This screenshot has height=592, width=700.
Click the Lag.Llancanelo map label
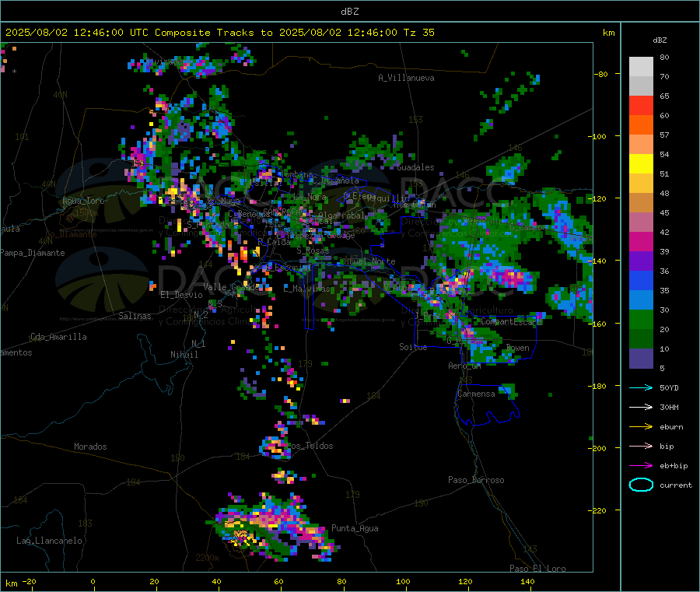pyautogui.click(x=49, y=541)
